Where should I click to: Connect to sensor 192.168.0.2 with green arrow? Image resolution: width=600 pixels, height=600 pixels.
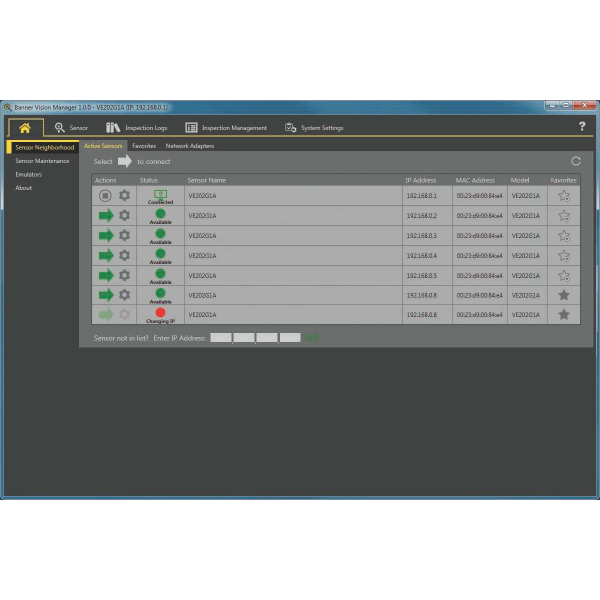point(106,215)
